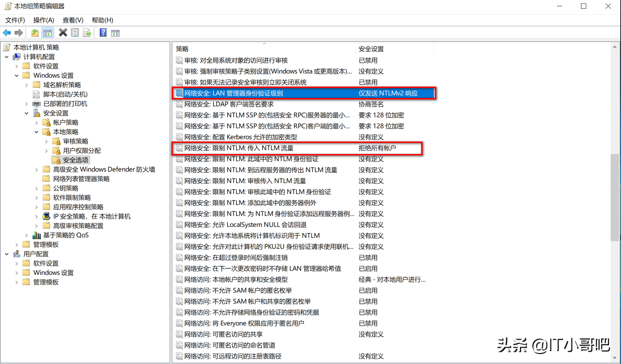Click the Export list toolbar icon
This screenshot has width=621, height=364.
pos(87,33)
